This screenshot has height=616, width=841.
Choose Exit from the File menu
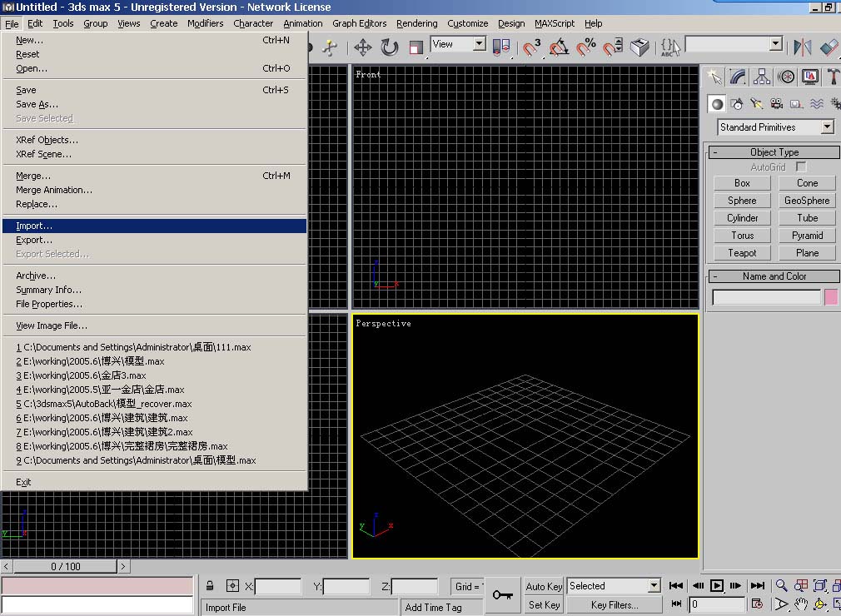pyautogui.click(x=155, y=482)
